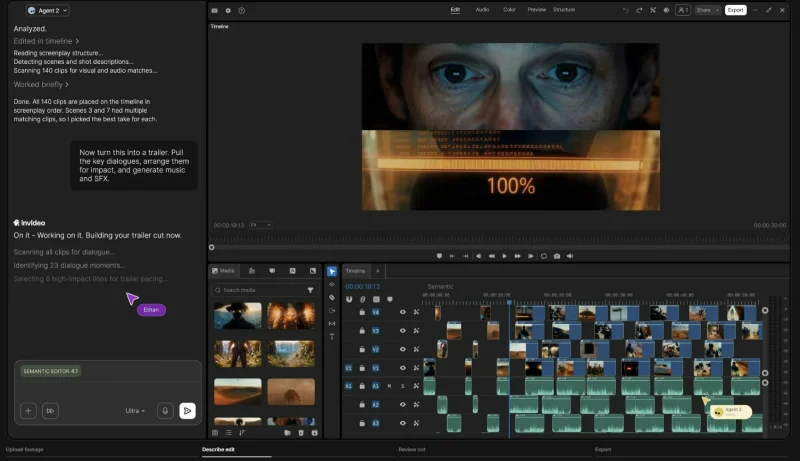The width and height of the screenshot is (800, 461).
Task: Open the Share dropdown arrow
Action: point(717,10)
